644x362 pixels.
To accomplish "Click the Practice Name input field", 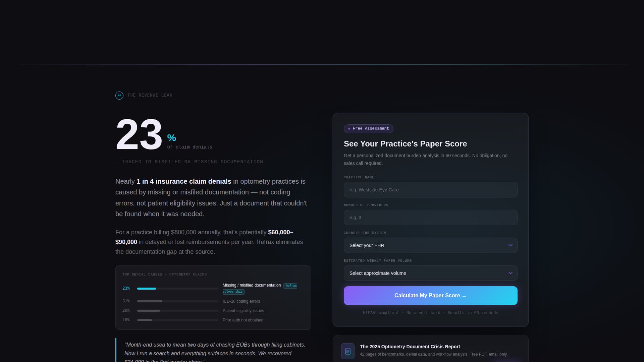I will [x=430, y=190].
